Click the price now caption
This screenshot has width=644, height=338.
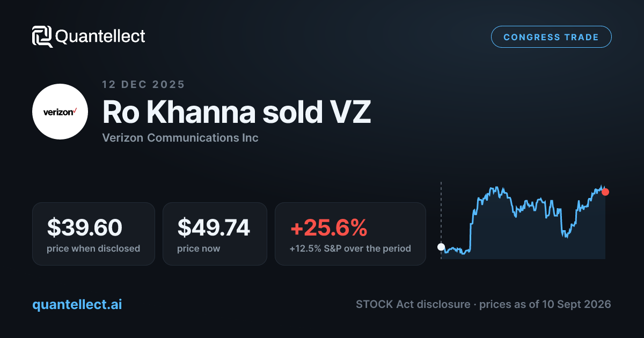(x=199, y=248)
